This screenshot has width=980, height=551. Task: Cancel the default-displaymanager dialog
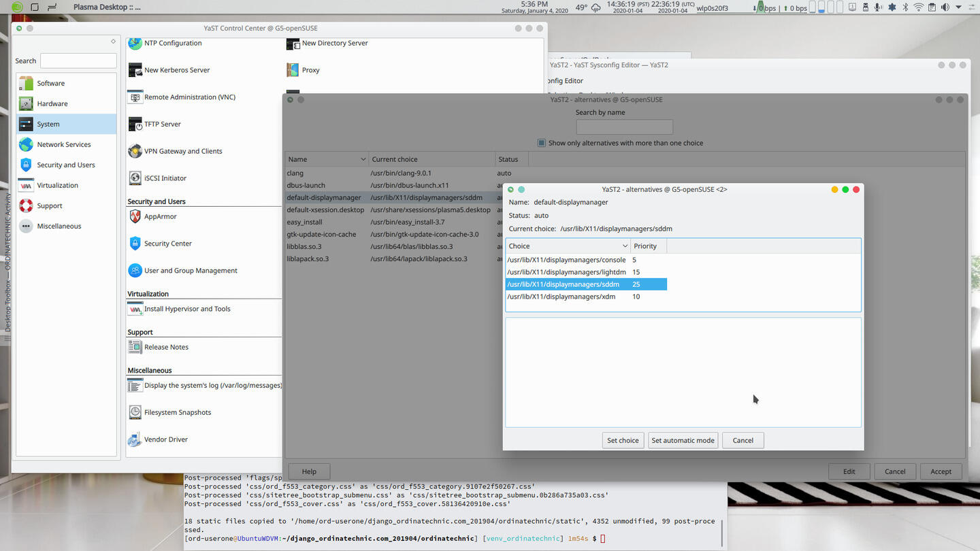pos(742,440)
